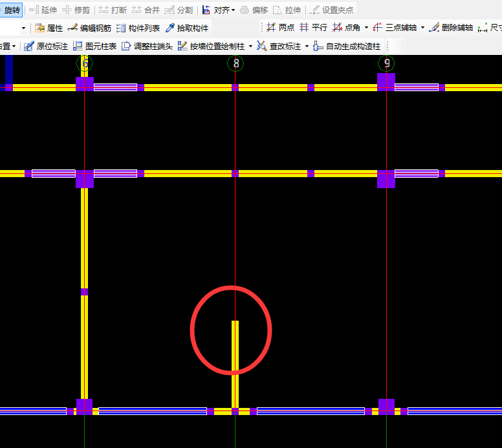Click 删除辅轴 delete auxiliary axis
This screenshot has height=448, width=502.
(451, 28)
